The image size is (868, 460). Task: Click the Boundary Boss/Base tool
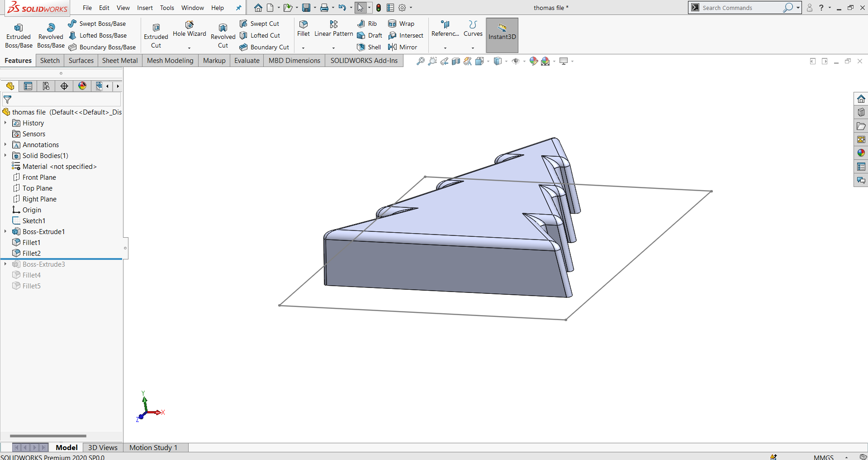coord(102,47)
